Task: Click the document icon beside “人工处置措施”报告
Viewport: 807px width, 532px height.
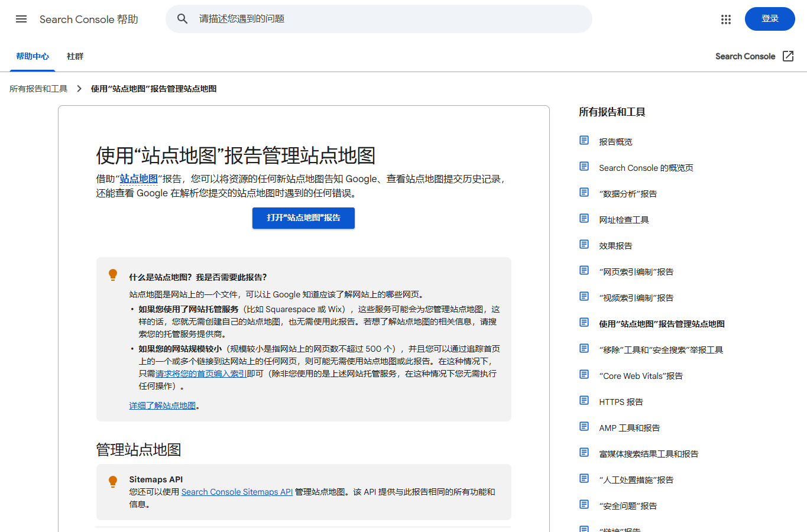Action: pos(584,478)
